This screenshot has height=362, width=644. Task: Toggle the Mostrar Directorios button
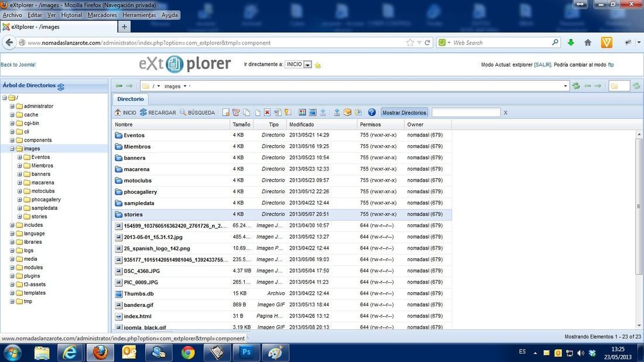pyautogui.click(x=404, y=112)
